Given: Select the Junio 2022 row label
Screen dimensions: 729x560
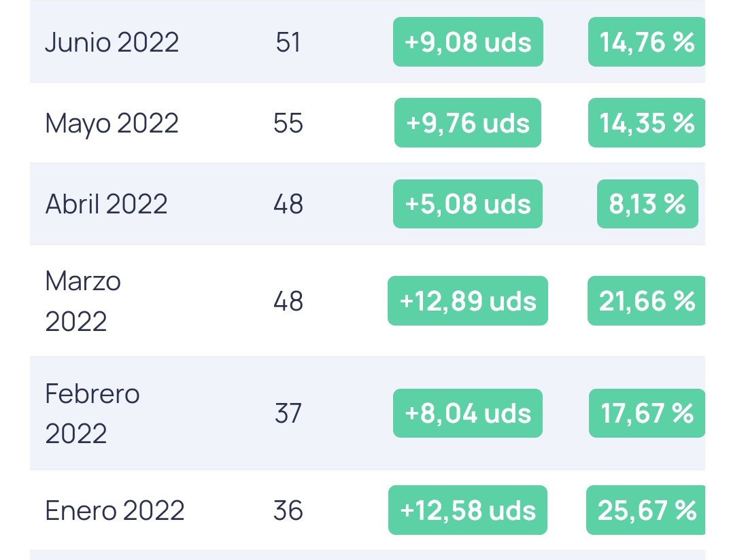Looking at the screenshot, I should pyautogui.click(x=112, y=42).
